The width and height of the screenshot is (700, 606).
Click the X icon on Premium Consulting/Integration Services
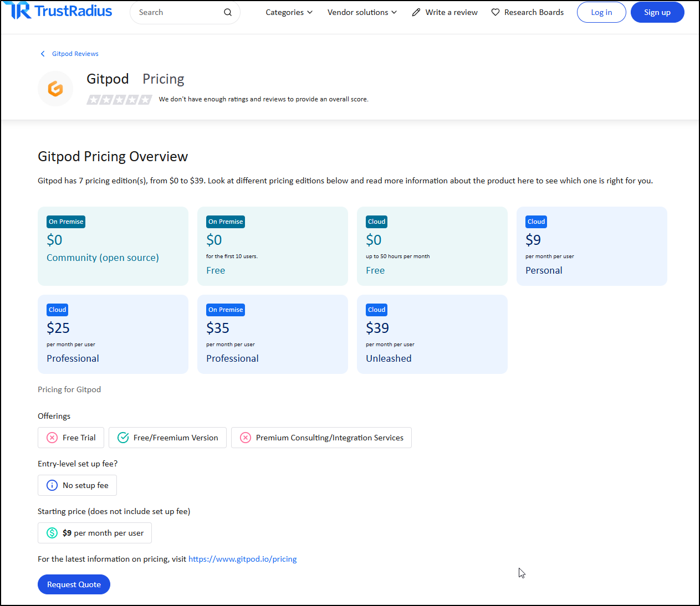246,438
